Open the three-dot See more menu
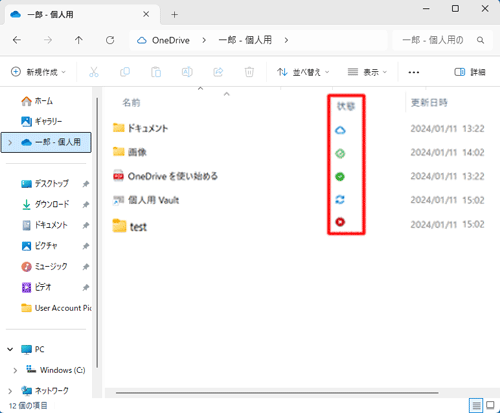The height and width of the screenshot is (413, 500). point(414,72)
